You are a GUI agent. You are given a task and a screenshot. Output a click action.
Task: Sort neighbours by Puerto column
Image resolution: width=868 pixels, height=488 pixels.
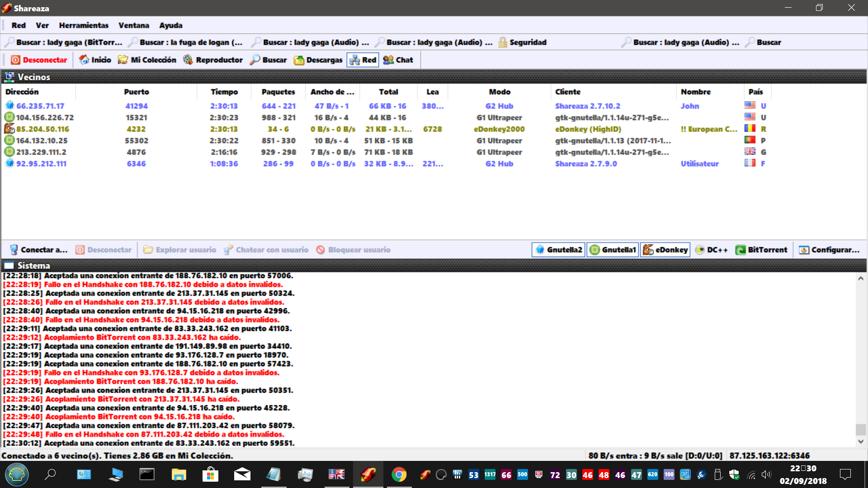coord(137,92)
